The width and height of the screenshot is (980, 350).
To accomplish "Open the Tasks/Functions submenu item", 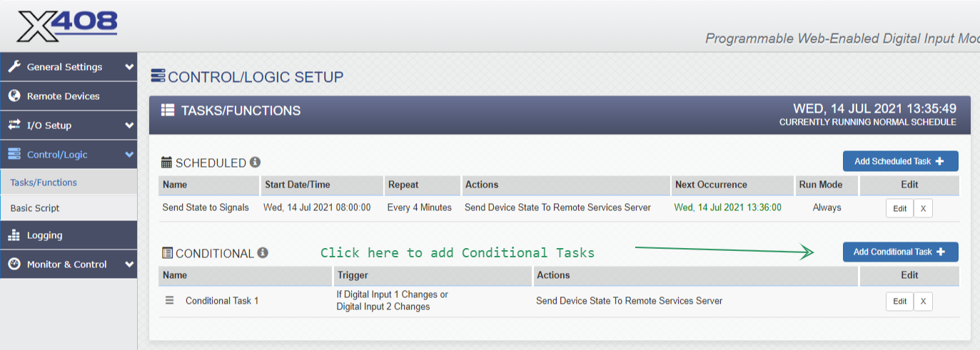I will click(44, 182).
